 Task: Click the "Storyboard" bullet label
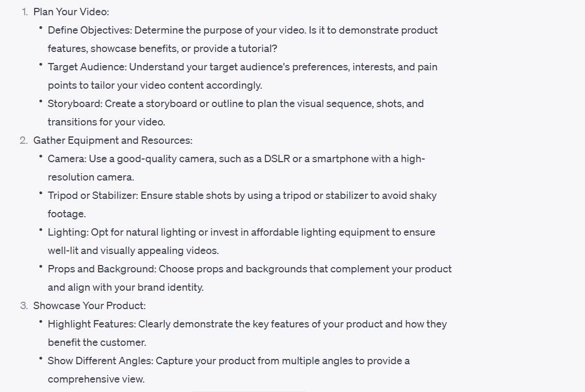(x=75, y=103)
